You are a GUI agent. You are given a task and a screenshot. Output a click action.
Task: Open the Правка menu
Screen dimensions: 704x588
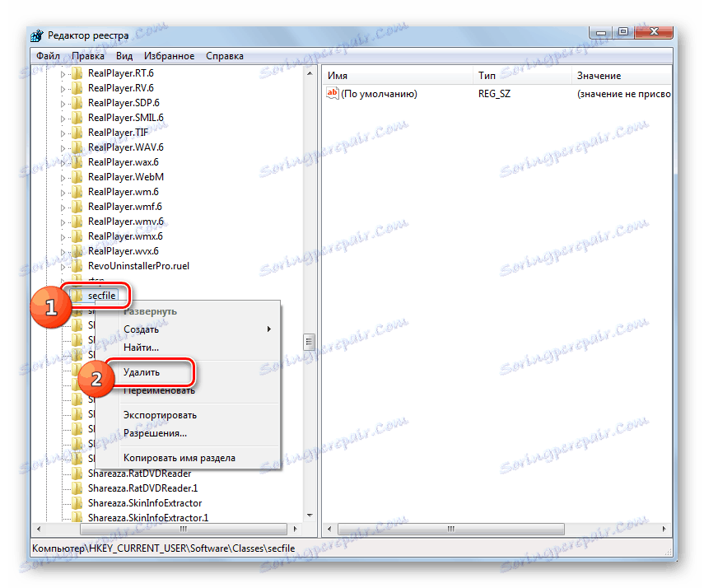[88, 56]
